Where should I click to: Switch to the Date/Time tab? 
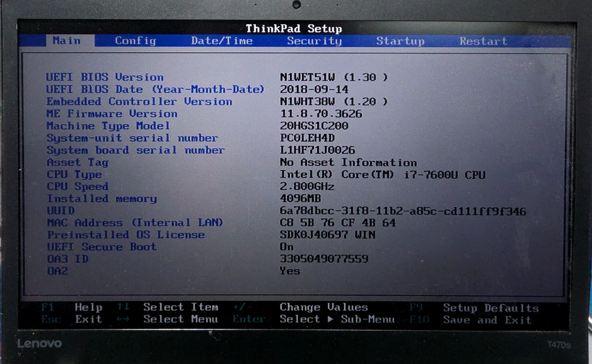[x=221, y=41]
